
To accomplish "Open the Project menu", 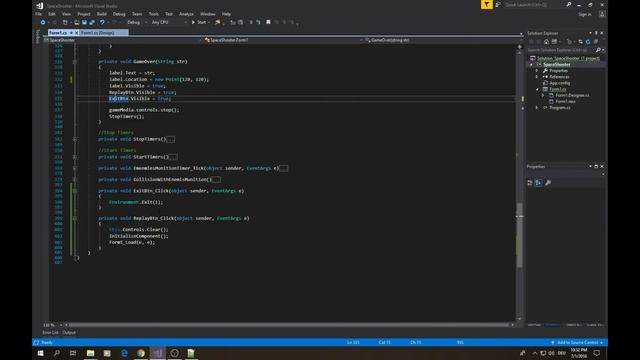I will click(84, 14).
